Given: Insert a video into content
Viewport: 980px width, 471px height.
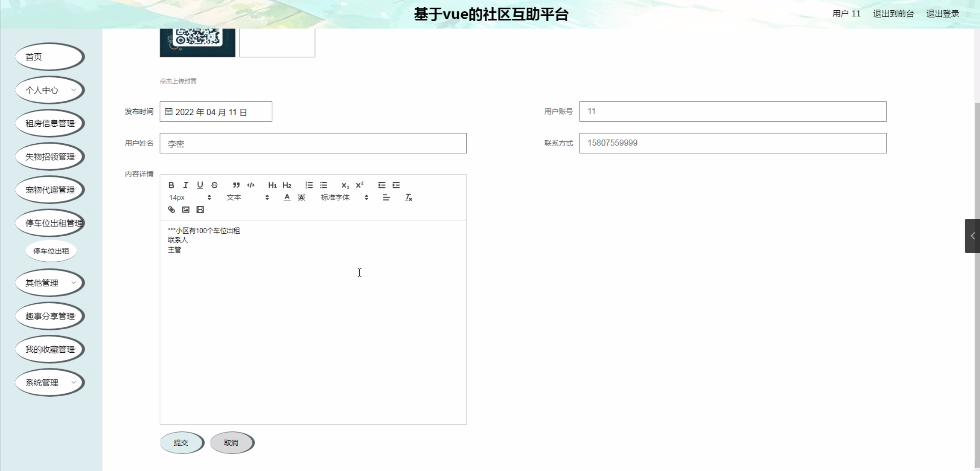Looking at the screenshot, I should [x=200, y=210].
